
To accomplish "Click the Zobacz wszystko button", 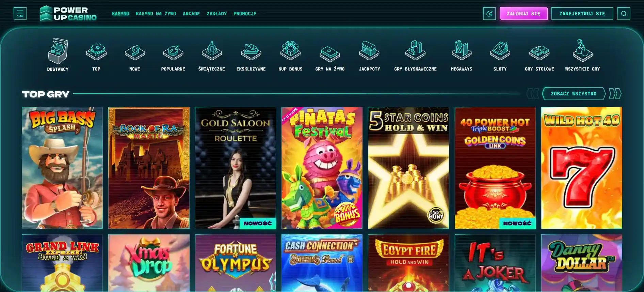I will click(x=574, y=94).
